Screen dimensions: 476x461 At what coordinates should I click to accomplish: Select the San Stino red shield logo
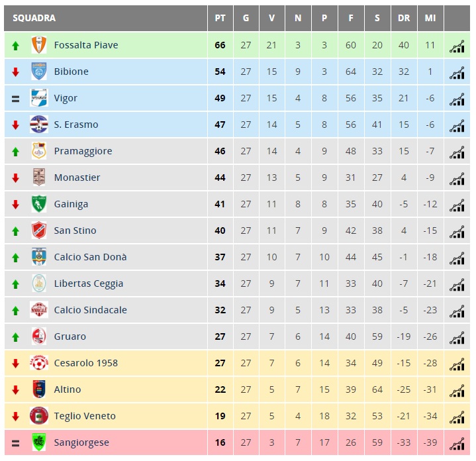39,230
